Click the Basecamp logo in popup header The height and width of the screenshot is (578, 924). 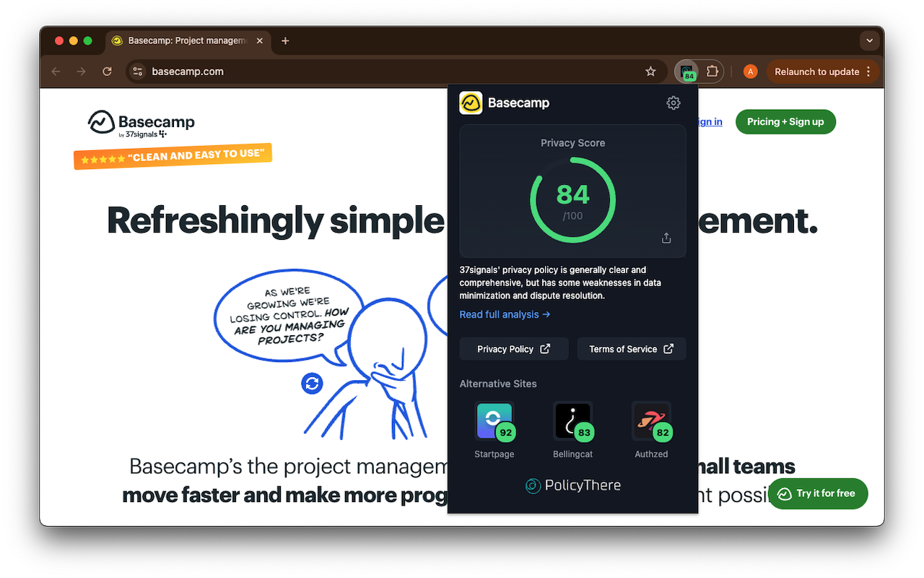pos(471,103)
